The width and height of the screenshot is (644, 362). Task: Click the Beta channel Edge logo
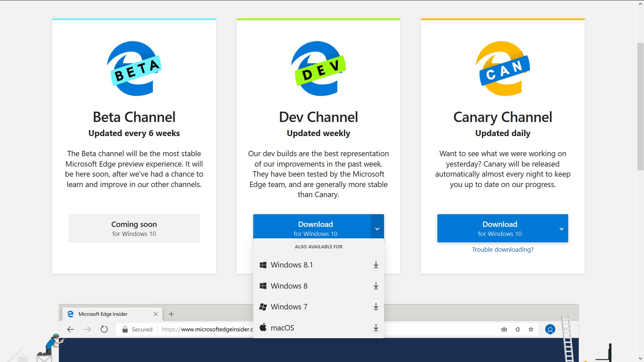coord(134,68)
